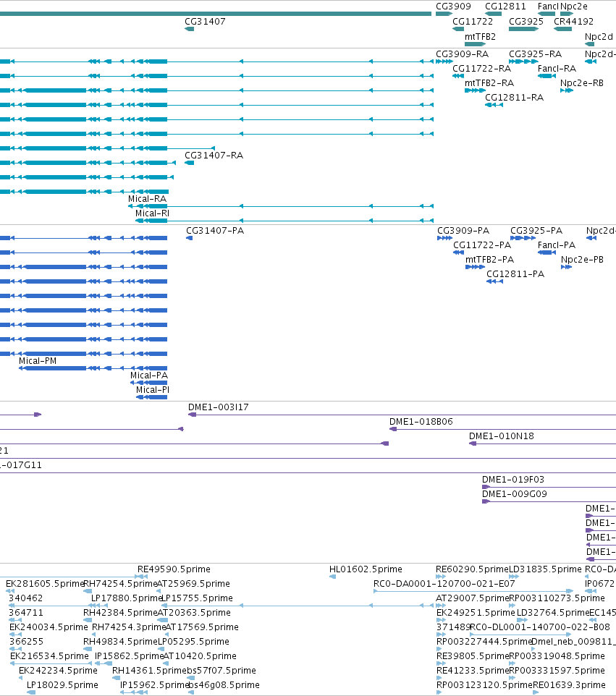Select the CG3925-PA protein label
Viewport: 616px width, 696px height.
pos(536,230)
